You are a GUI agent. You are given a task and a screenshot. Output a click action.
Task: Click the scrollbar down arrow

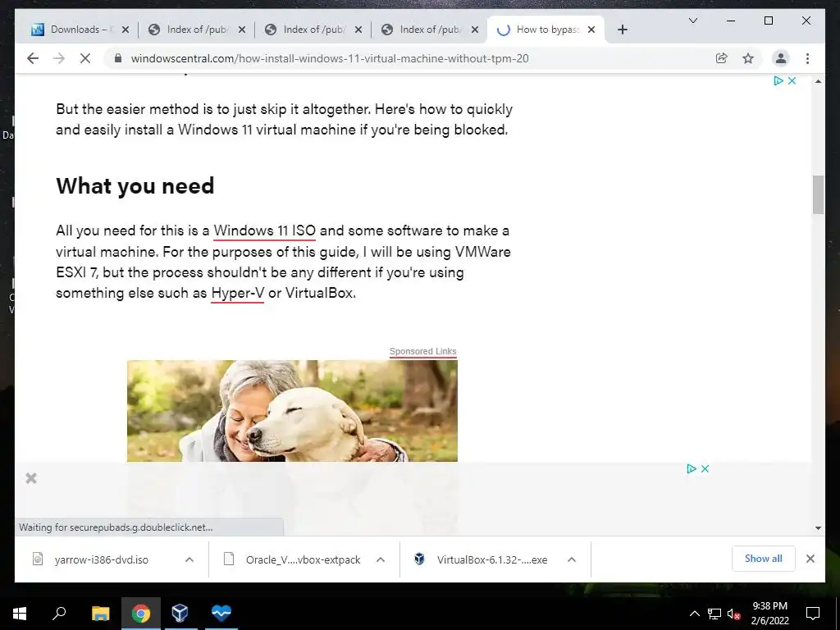(818, 527)
